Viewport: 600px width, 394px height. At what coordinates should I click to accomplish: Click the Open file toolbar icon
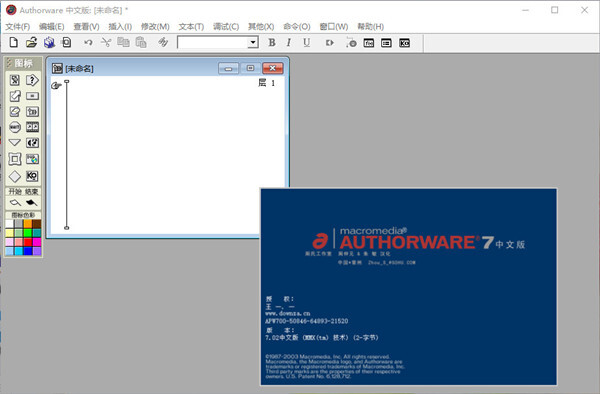(31, 42)
